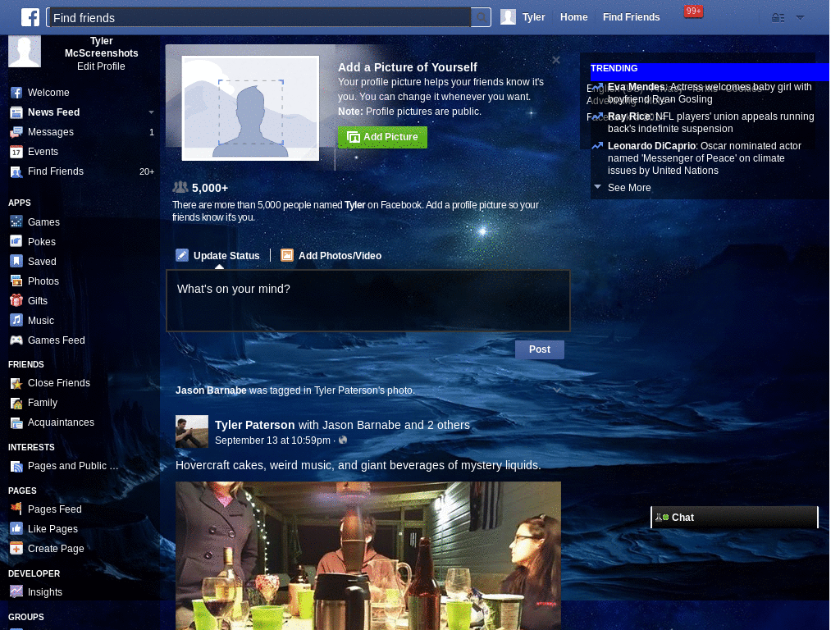
Task: Open the story options chevron for Jason Barnabe
Action: [x=557, y=390]
